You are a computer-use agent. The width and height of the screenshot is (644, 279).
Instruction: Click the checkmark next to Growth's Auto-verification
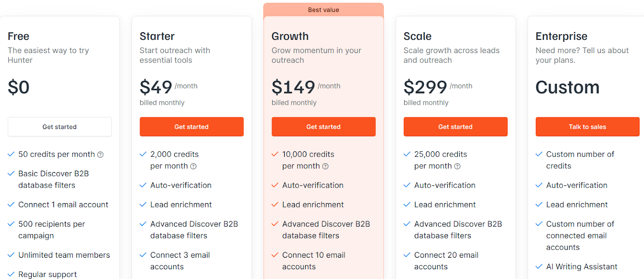(x=275, y=185)
